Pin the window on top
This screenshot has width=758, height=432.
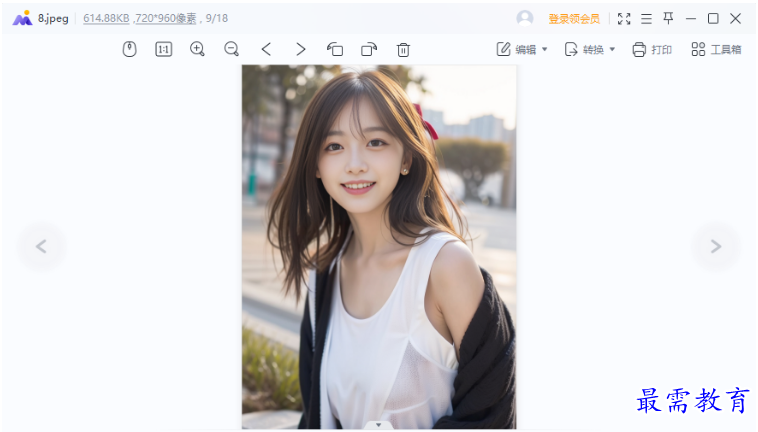pyautogui.click(x=668, y=18)
